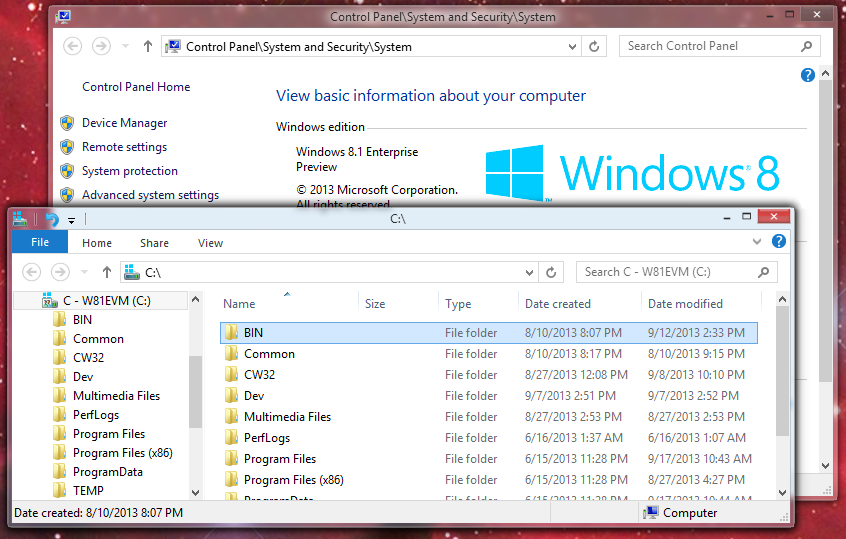The height and width of the screenshot is (539, 846).
Task: Select Multimedia Files row in file list
Action: tap(489, 417)
